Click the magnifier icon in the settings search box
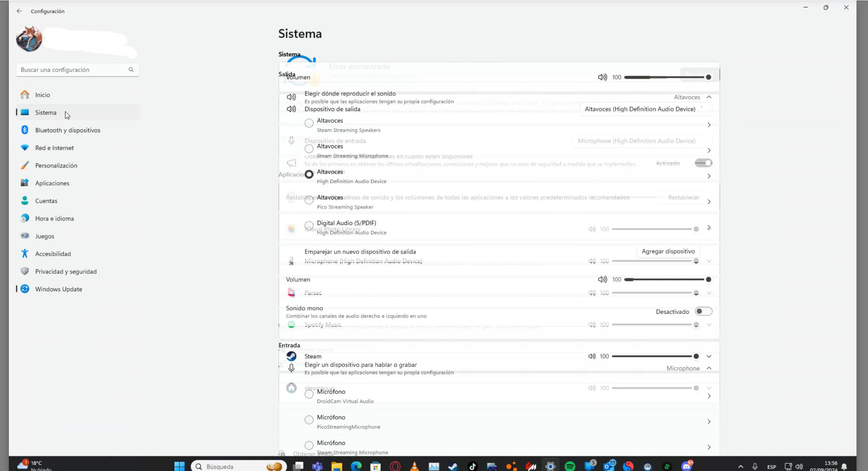This screenshot has height=471, width=868. pos(131,70)
